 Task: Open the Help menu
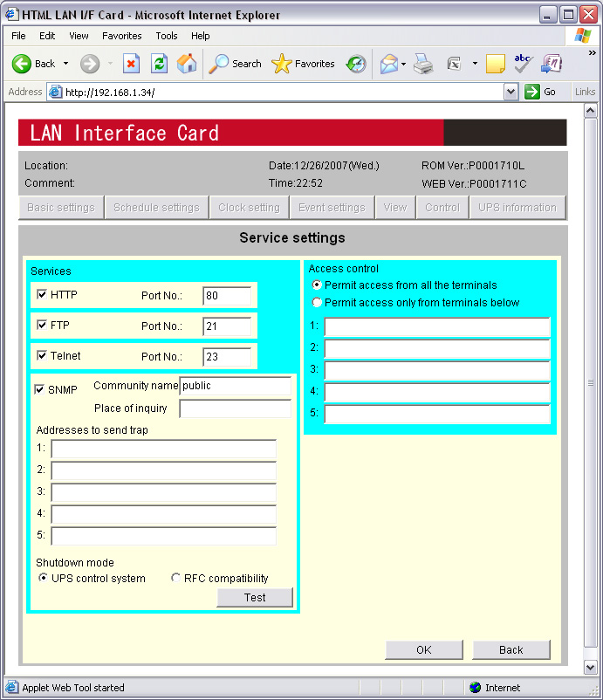point(201,36)
